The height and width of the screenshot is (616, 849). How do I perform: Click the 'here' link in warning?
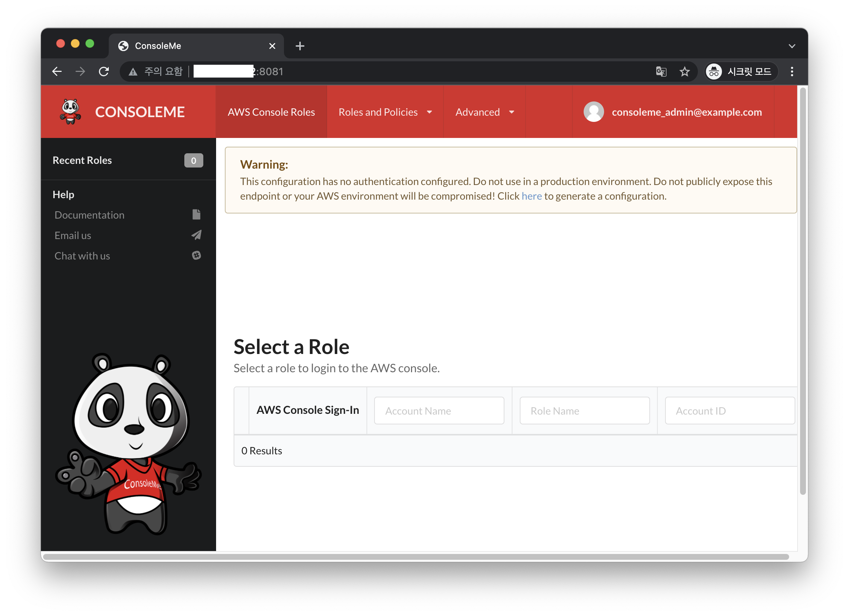point(531,196)
